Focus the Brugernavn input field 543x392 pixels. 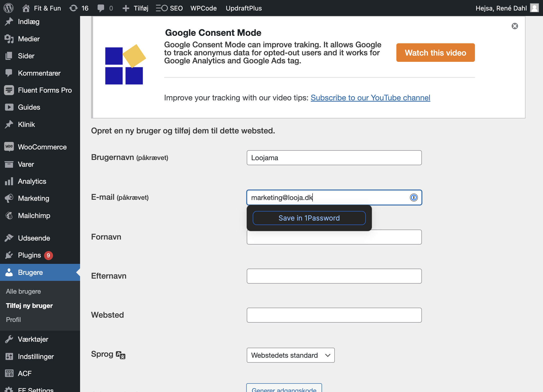[334, 158]
